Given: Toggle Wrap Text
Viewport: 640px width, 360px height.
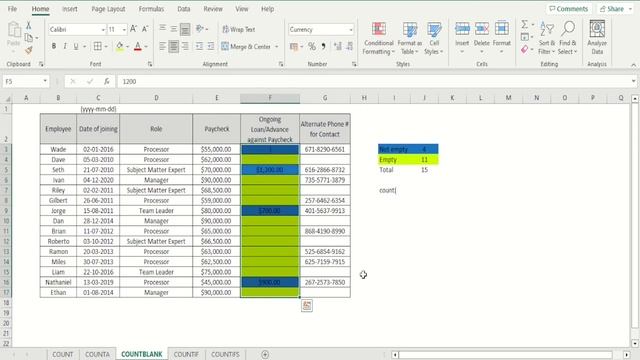Looking at the screenshot, I should pos(239,29).
